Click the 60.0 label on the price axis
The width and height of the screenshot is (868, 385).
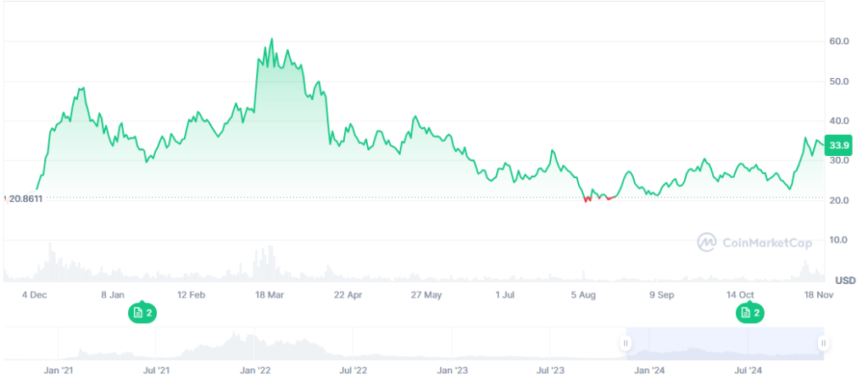(x=839, y=42)
